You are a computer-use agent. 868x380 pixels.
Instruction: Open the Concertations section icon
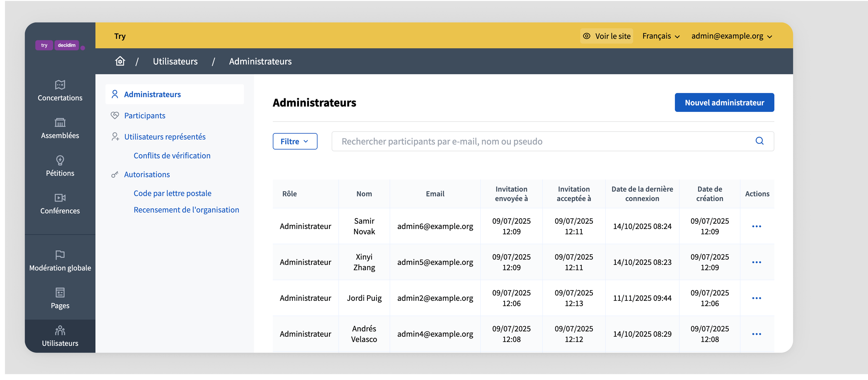click(60, 85)
